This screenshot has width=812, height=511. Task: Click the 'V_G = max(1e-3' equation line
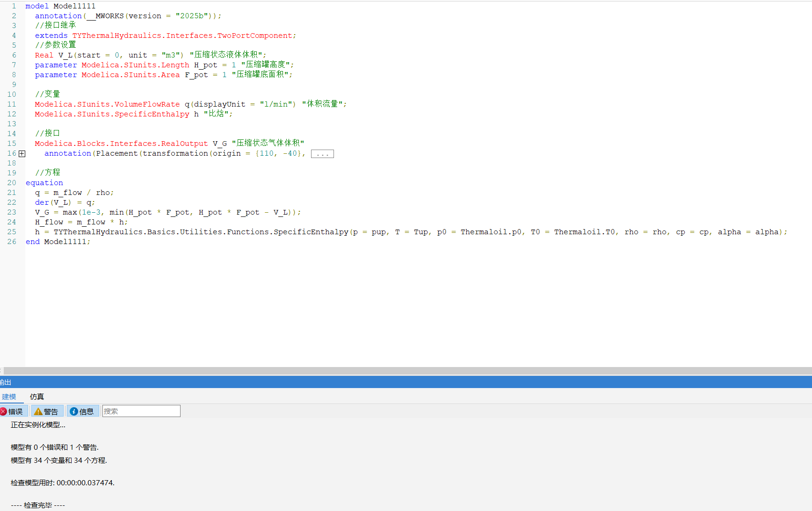click(168, 212)
